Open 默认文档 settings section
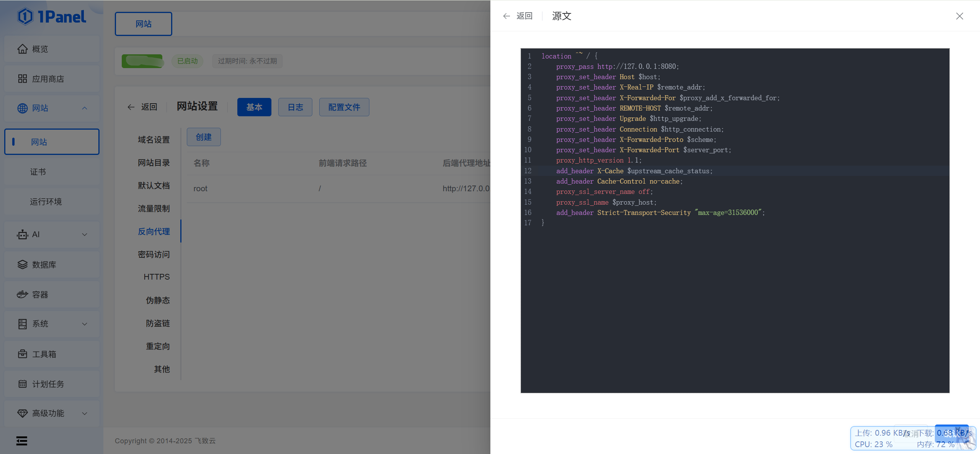Image resolution: width=980 pixels, height=454 pixels. click(x=154, y=186)
